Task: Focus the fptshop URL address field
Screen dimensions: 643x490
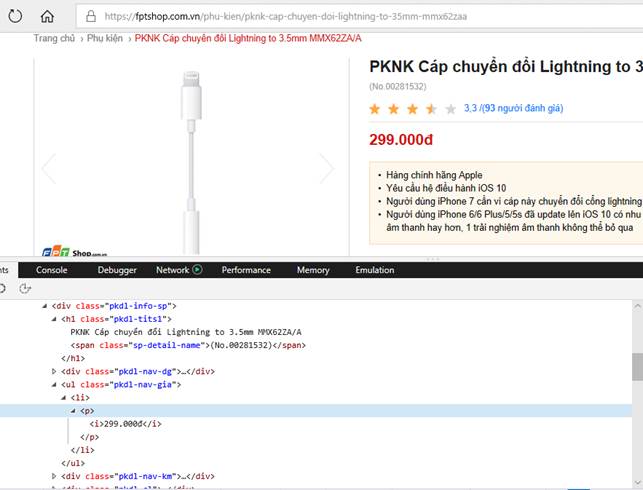Action: click(x=359, y=16)
